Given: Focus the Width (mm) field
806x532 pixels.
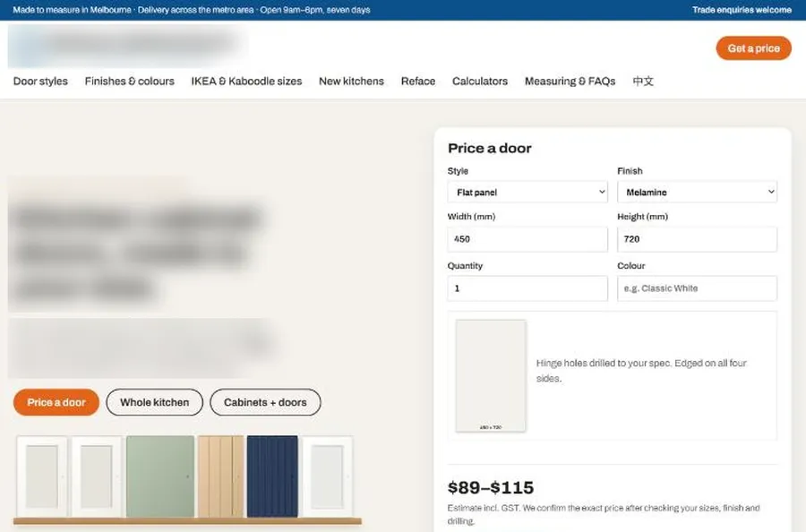Looking at the screenshot, I should [527, 239].
